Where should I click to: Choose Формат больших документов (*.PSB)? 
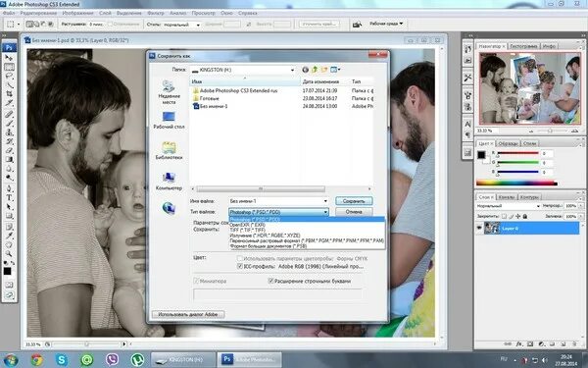click(x=269, y=246)
